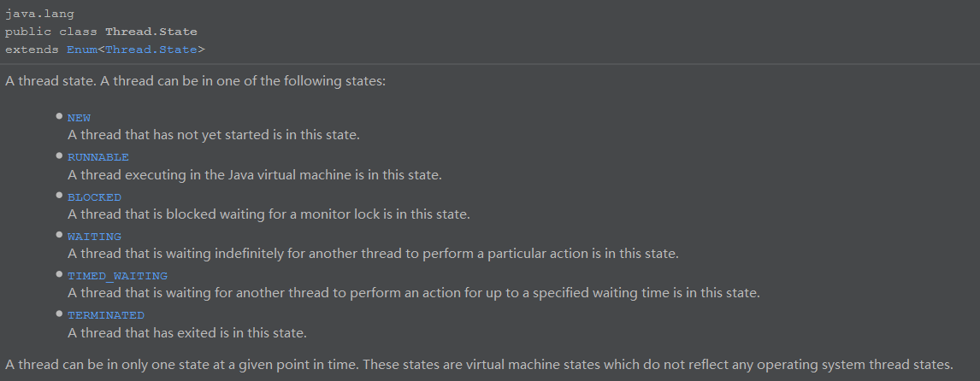Click the java.lang package name

39,14
